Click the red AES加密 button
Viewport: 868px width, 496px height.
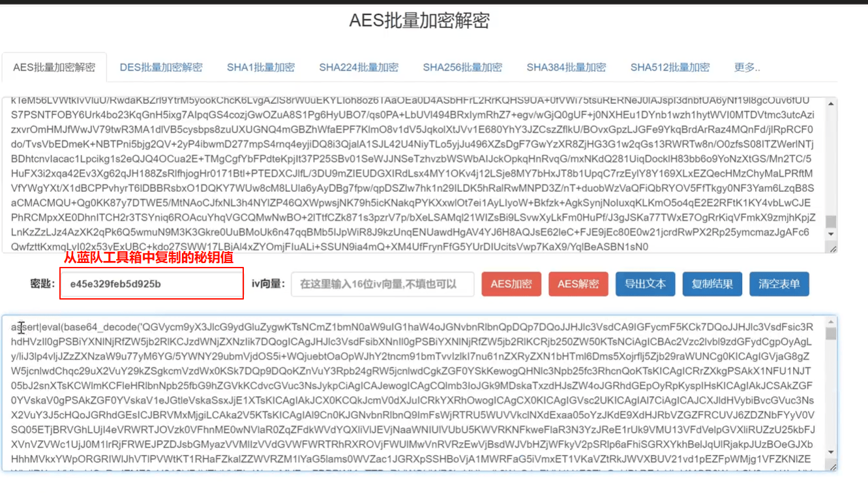tap(511, 284)
